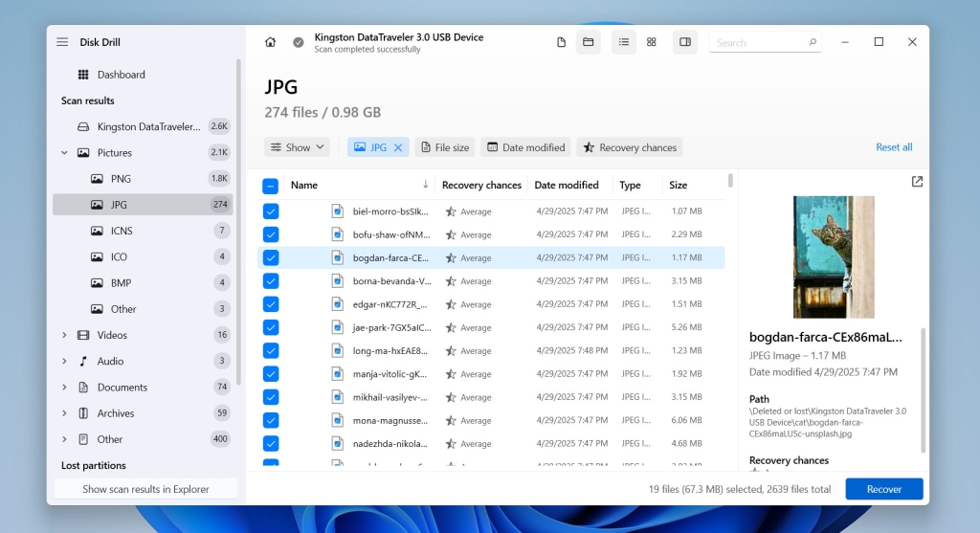Expand the Archives category
Screen dimensions: 980x533
click(64, 413)
